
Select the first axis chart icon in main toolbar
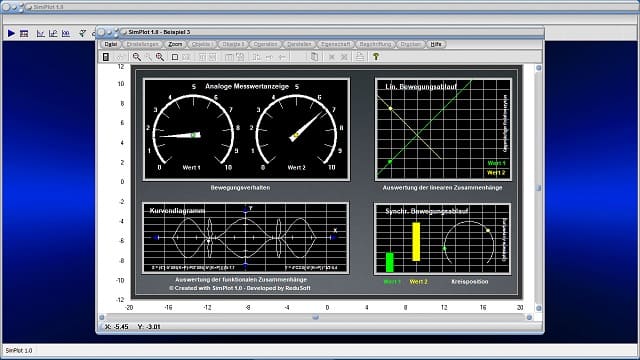40,33
